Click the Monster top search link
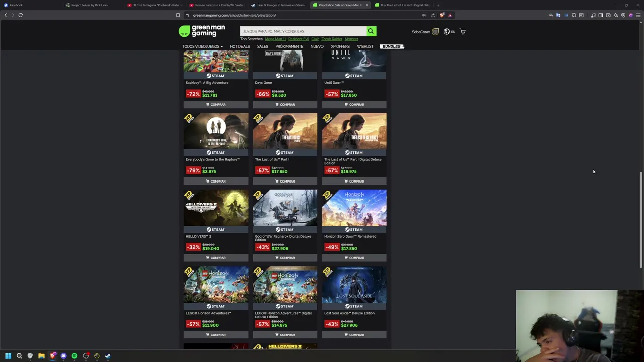The image size is (644, 362). [351, 39]
